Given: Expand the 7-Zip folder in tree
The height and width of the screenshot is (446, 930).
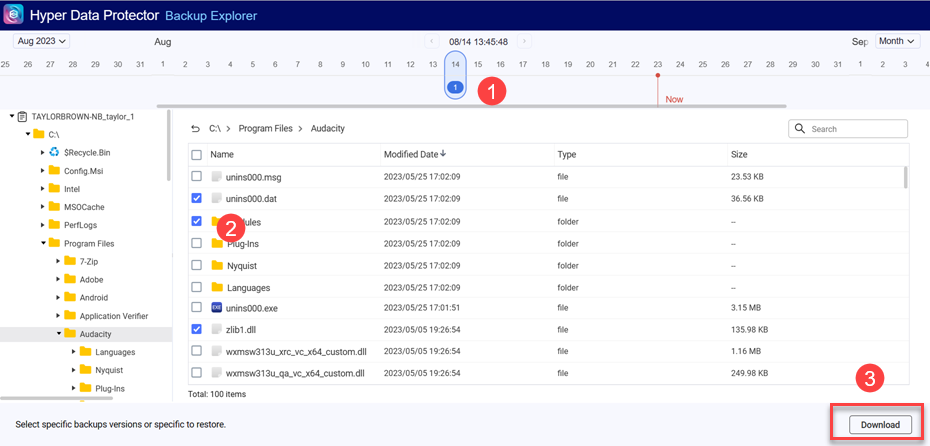Looking at the screenshot, I should (x=57, y=261).
